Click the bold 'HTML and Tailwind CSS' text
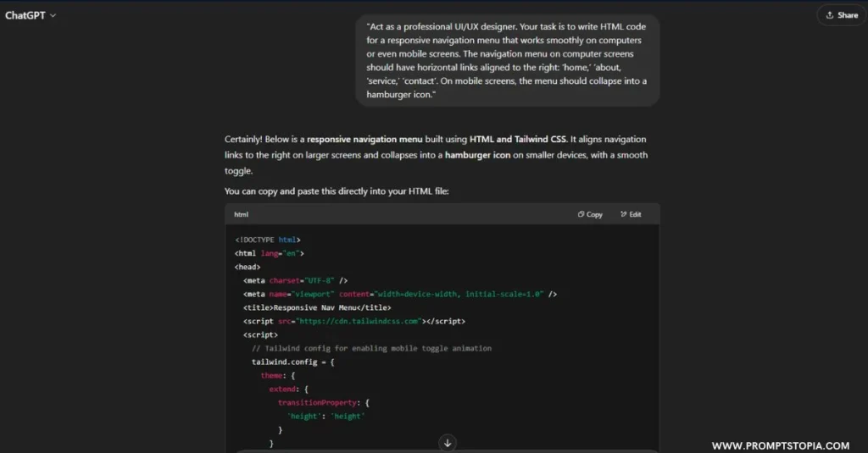The image size is (868, 453). point(518,140)
